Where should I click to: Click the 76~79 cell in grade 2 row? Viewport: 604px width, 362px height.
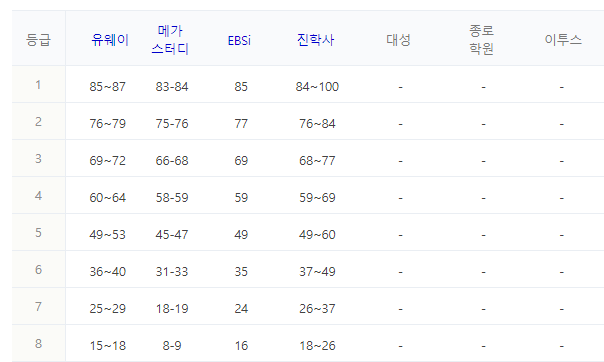click(x=107, y=124)
